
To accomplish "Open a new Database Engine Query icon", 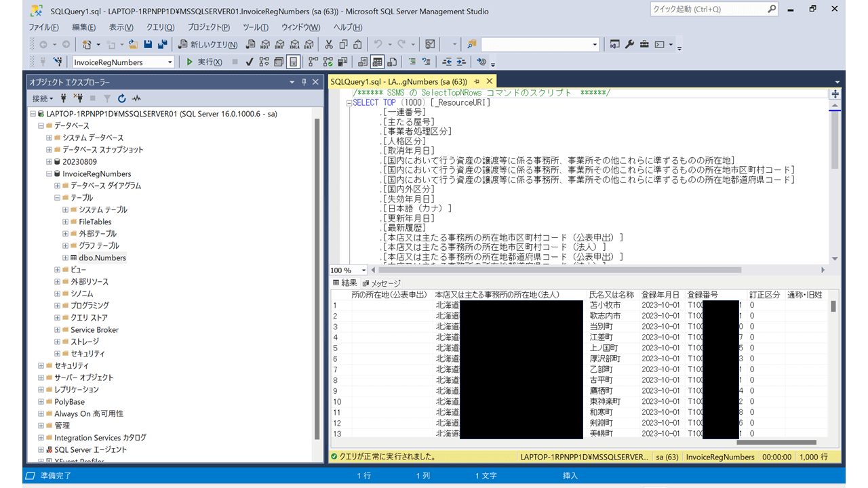I will 250,45.
